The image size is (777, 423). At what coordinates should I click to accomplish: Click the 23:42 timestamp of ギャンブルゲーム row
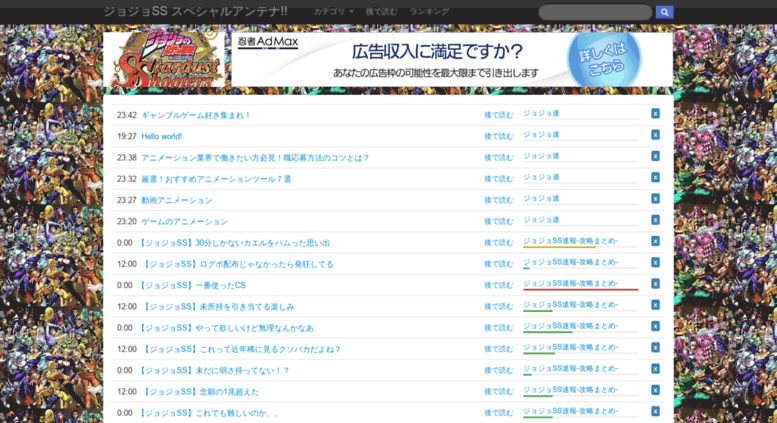point(126,115)
